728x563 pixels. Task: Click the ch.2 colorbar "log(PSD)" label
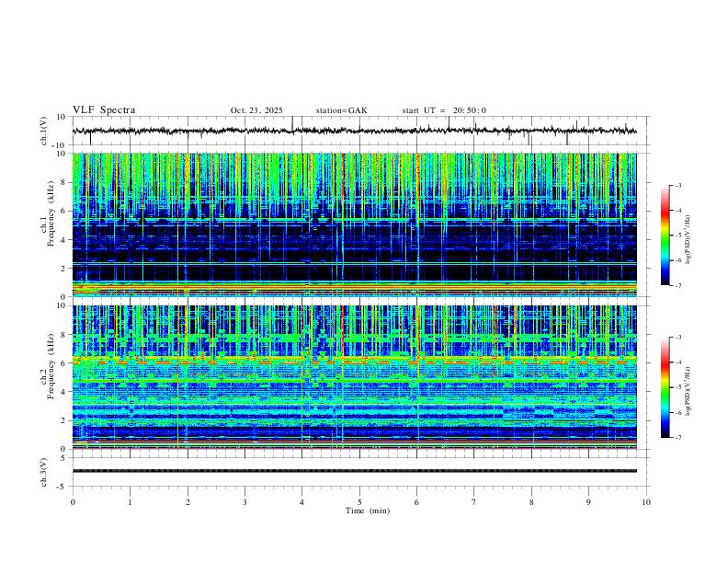[x=689, y=391]
